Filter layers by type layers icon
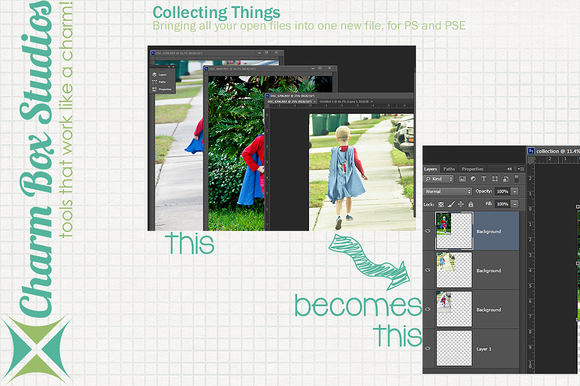This screenshot has height=386, width=580. click(484, 179)
